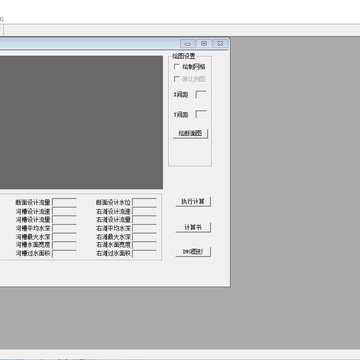Enable the 绘制网格 checkbox
Viewport: 360px width, 360px height.
tap(177, 67)
